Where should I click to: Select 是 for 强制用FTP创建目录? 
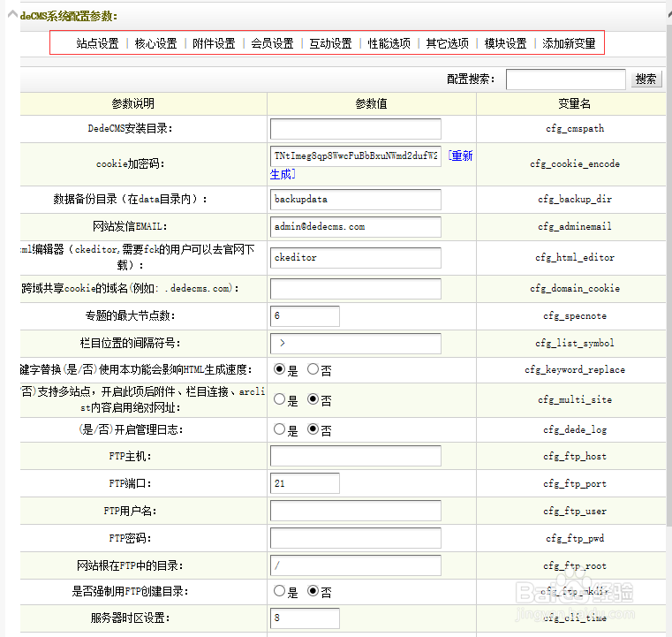[x=279, y=591]
